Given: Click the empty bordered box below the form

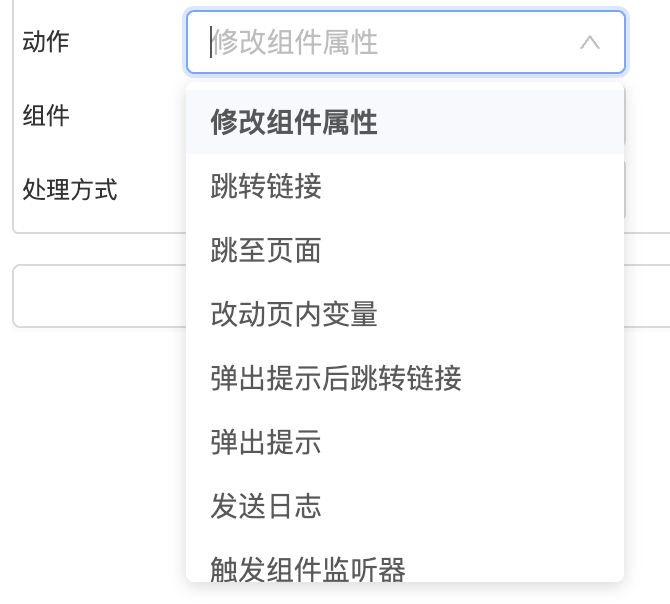Looking at the screenshot, I should 98,296.
